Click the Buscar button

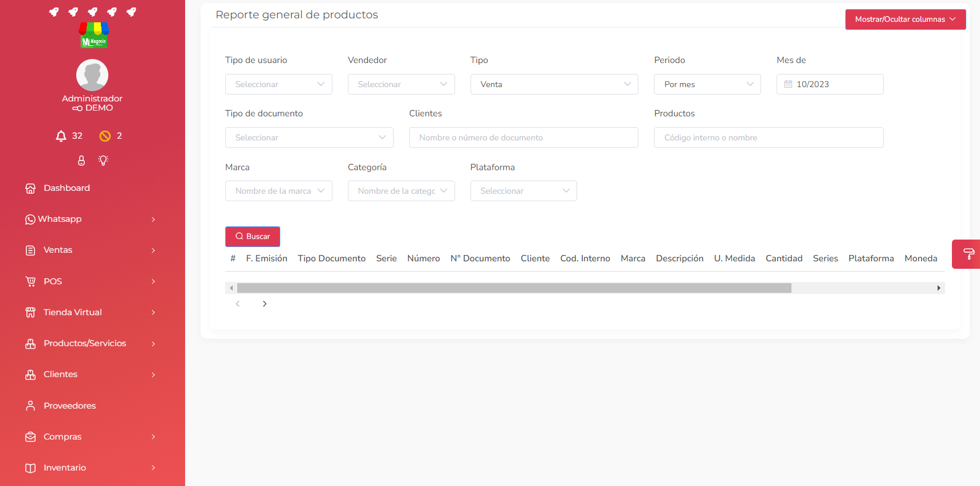pyautogui.click(x=253, y=237)
